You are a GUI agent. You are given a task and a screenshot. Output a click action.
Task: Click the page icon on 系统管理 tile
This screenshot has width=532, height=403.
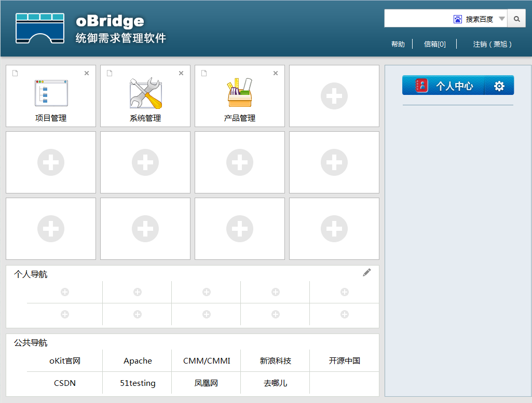click(x=109, y=73)
